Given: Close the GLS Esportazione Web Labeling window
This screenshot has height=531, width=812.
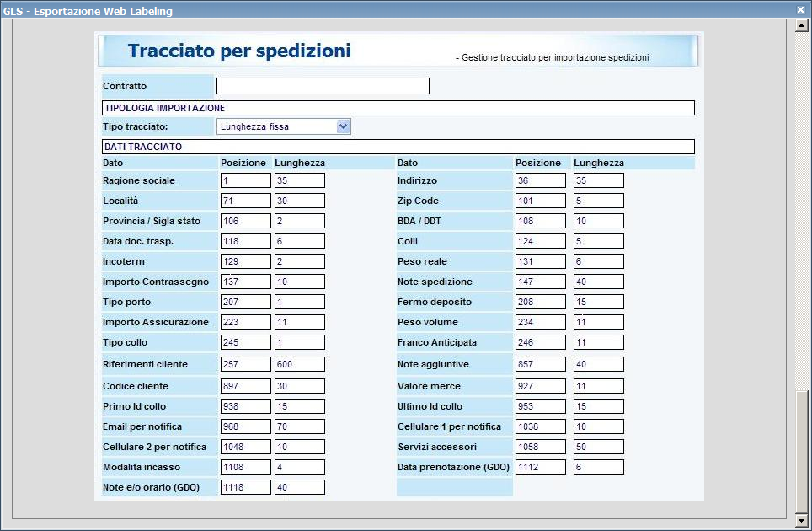Looking at the screenshot, I should [x=800, y=10].
